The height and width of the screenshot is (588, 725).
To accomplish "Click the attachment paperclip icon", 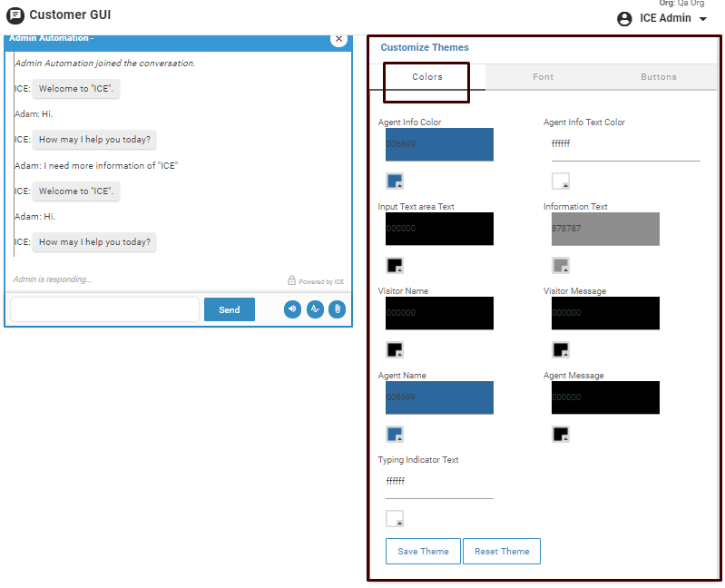I will (337, 309).
